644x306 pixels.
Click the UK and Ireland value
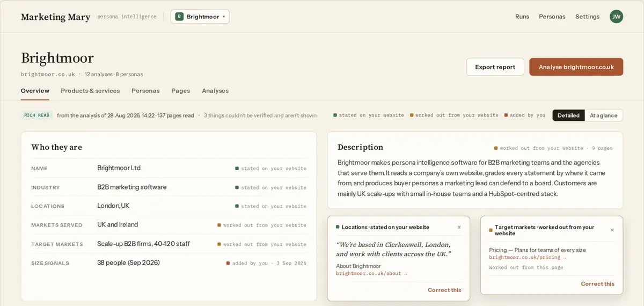[118, 225]
